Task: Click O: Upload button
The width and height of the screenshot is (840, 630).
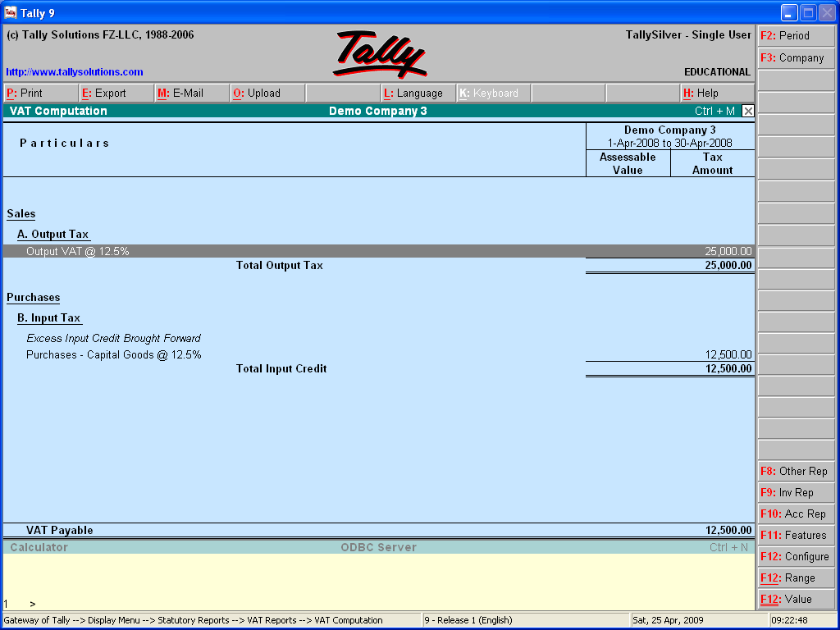Action: [267, 94]
